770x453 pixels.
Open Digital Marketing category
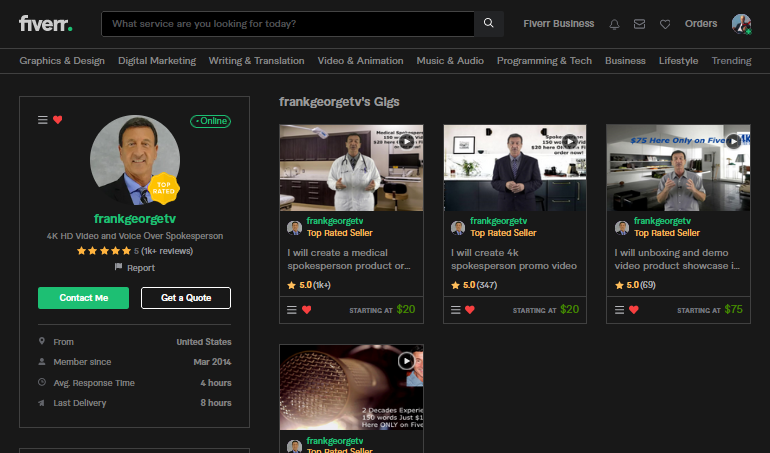pyautogui.click(x=157, y=61)
